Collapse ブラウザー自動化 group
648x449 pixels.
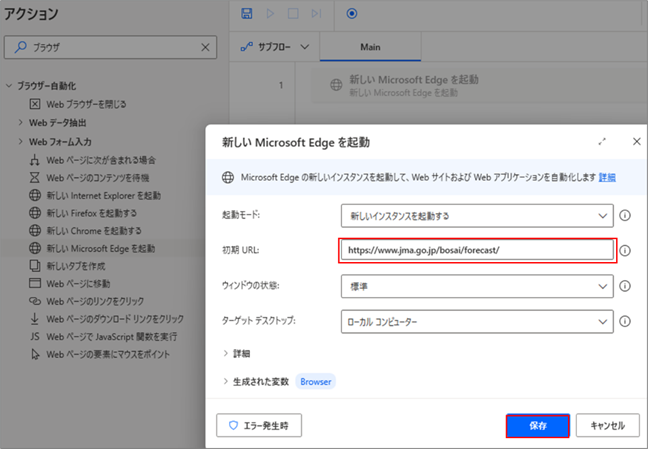tap(9, 86)
